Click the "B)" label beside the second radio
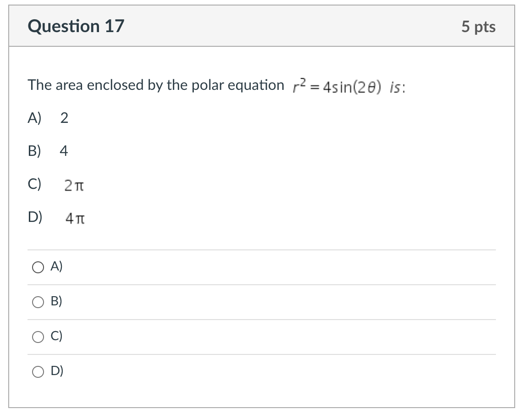 [x=57, y=301]
